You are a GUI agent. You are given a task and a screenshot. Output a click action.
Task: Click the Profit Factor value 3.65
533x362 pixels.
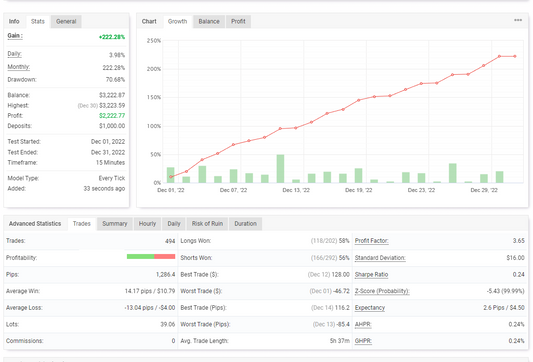519,241
